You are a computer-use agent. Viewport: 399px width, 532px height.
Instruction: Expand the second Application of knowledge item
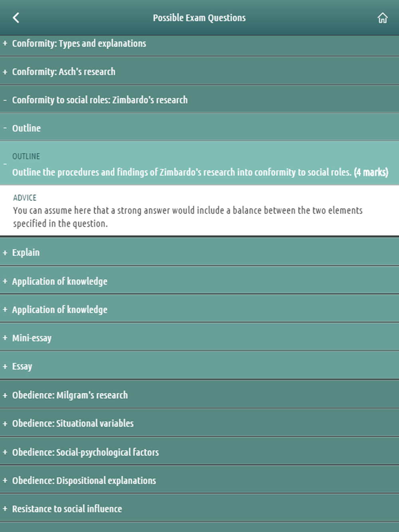coord(199,310)
